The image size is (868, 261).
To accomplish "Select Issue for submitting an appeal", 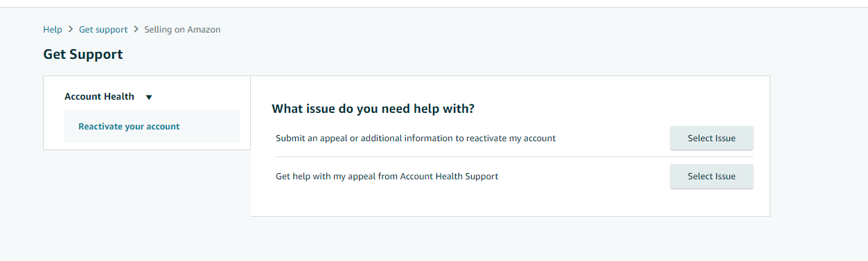I will (711, 138).
